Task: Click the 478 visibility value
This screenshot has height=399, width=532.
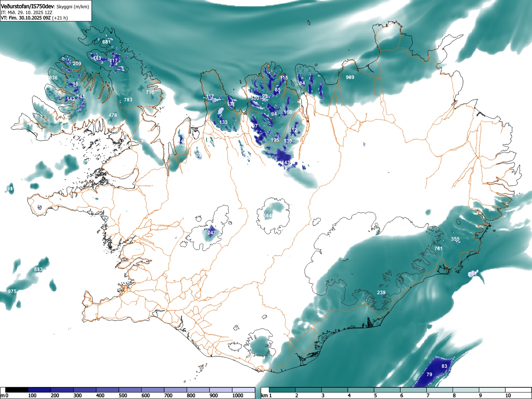Action: coord(113,116)
